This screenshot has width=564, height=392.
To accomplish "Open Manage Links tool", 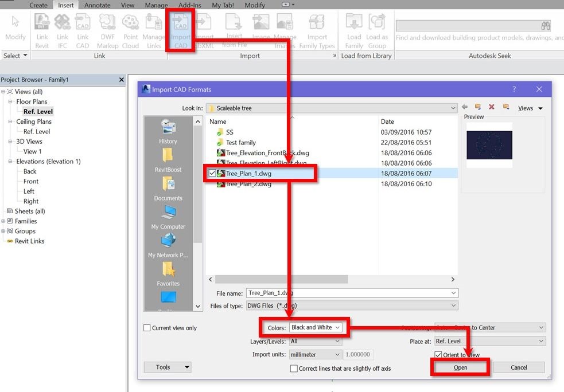I will [154, 31].
